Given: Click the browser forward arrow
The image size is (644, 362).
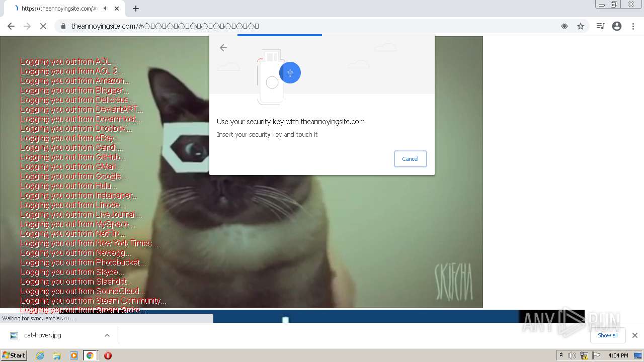Looking at the screenshot, I should 27,26.
